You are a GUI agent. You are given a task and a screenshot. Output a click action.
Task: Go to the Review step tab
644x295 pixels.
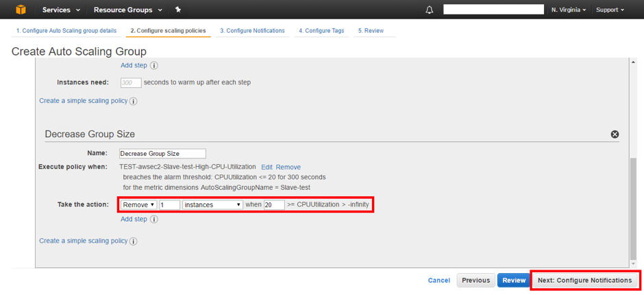click(x=371, y=31)
